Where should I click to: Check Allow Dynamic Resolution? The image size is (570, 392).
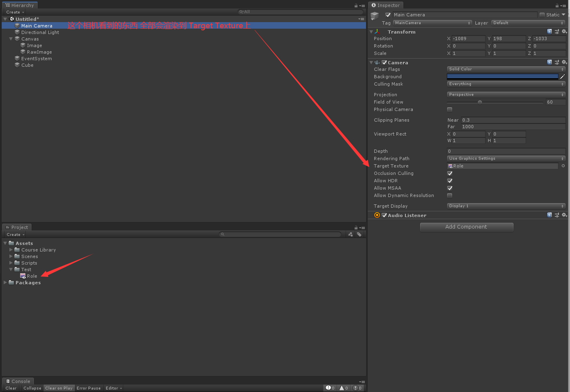coord(450,195)
